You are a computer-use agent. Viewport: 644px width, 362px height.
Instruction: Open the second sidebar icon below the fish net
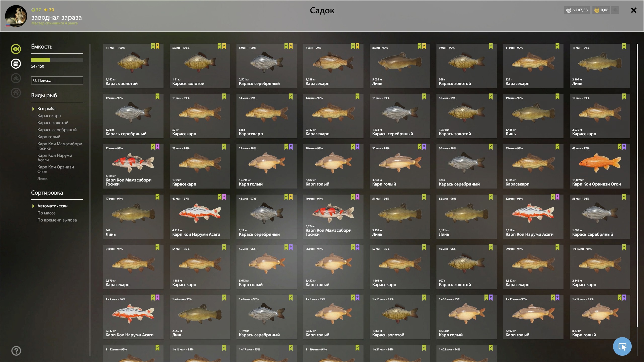[x=16, y=64]
